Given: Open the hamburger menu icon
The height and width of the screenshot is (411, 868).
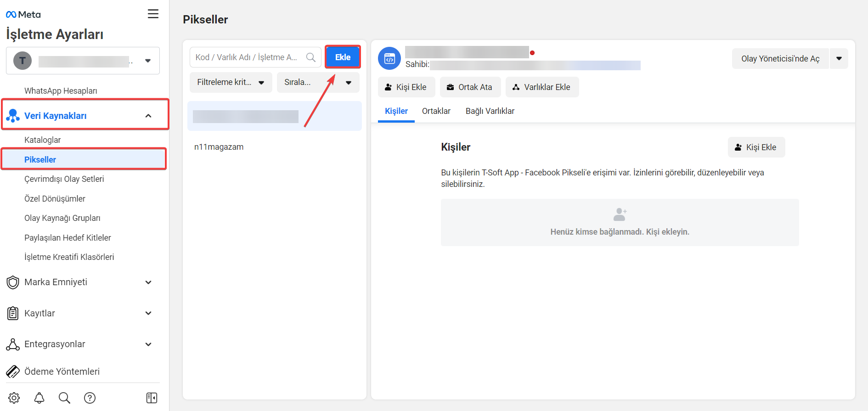Looking at the screenshot, I should point(153,14).
